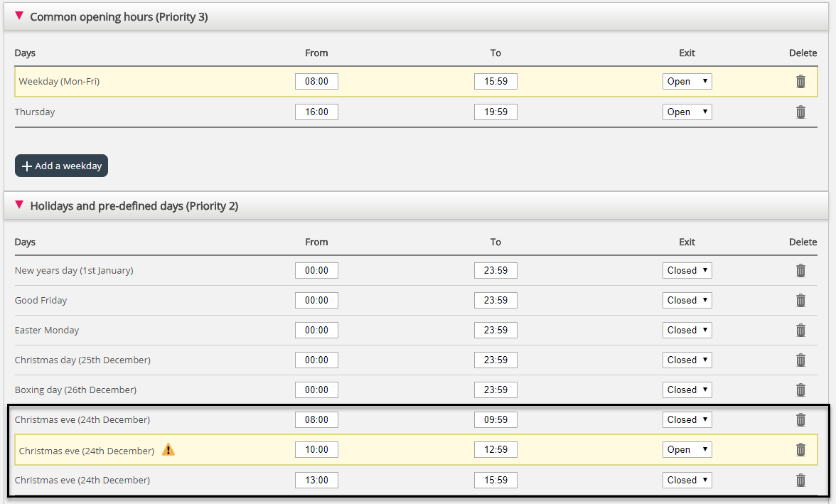Select the Easter Monday From time field
This screenshot has height=504, width=836.
pyautogui.click(x=316, y=331)
